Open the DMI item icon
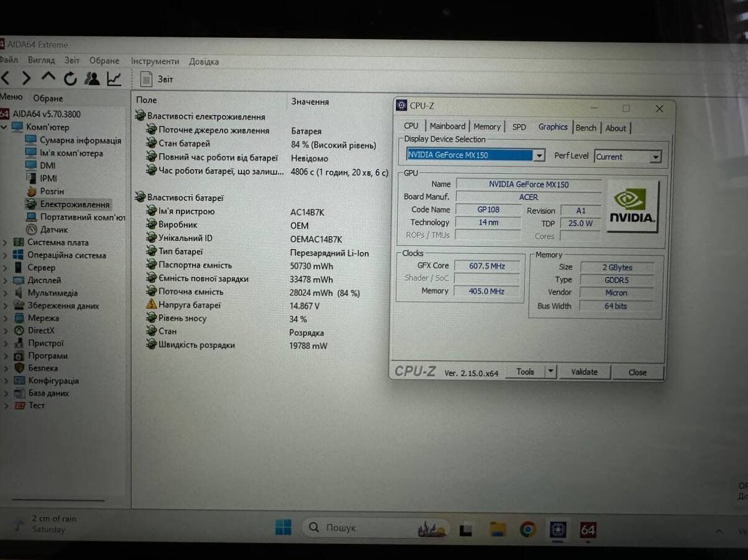The image size is (748, 560). pyautogui.click(x=30, y=165)
